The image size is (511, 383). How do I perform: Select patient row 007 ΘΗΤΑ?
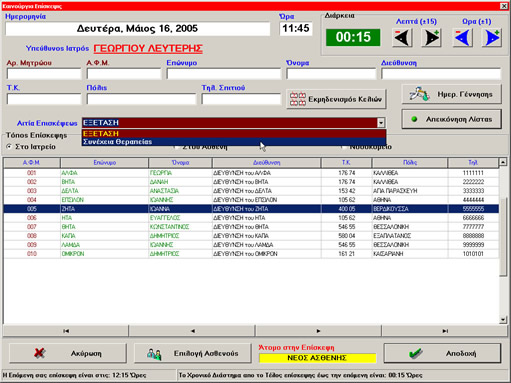pyautogui.click(x=251, y=227)
